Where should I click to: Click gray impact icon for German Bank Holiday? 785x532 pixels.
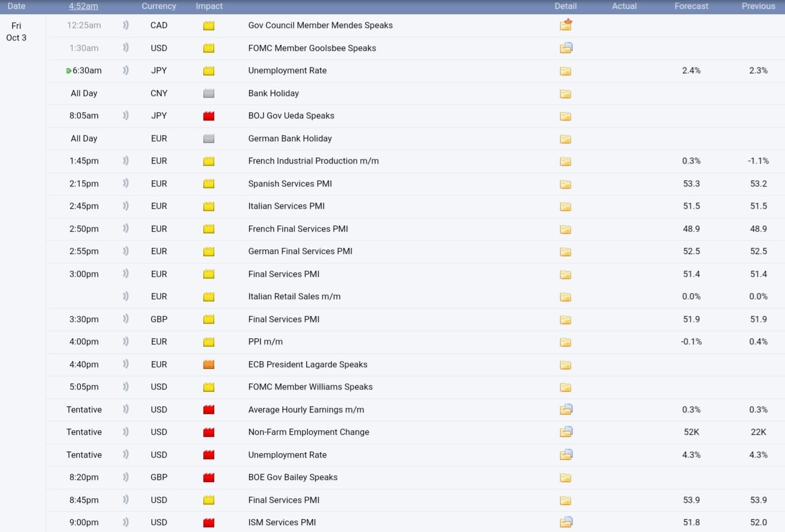point(208,139)
